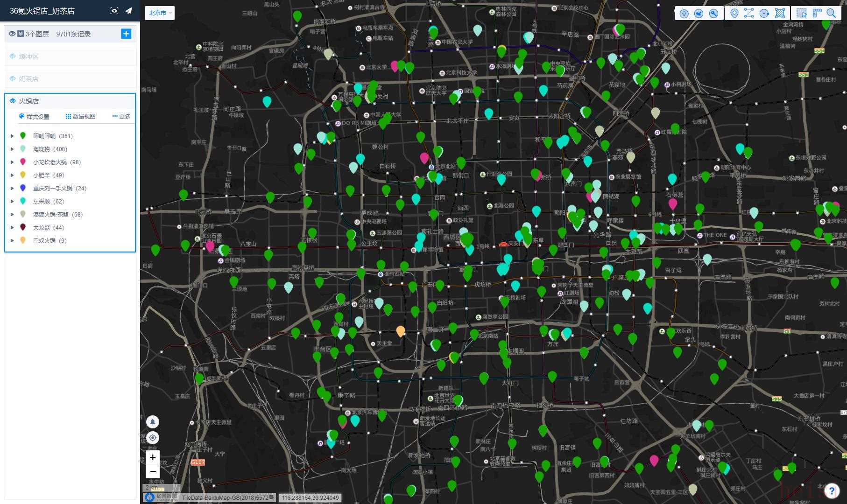Show the 奶茶店 layer
Viewport: 847px width, 504px height.
pos(13,79)
